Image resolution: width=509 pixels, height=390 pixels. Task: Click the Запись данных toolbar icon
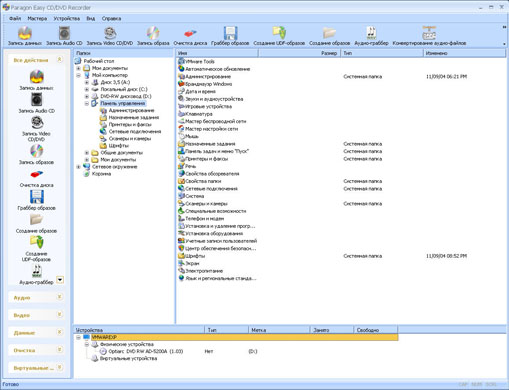click(x=25, y=36)
